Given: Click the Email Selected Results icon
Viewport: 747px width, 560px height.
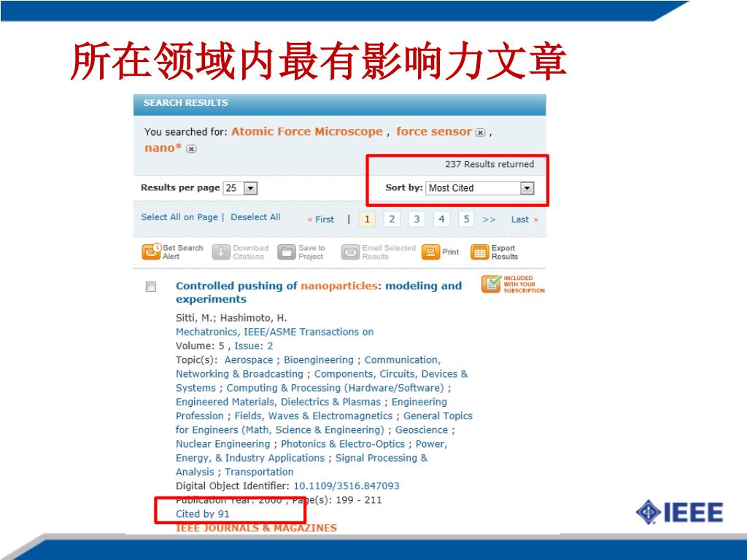Looking at the screenshot, I should click(x=350, y=252).
